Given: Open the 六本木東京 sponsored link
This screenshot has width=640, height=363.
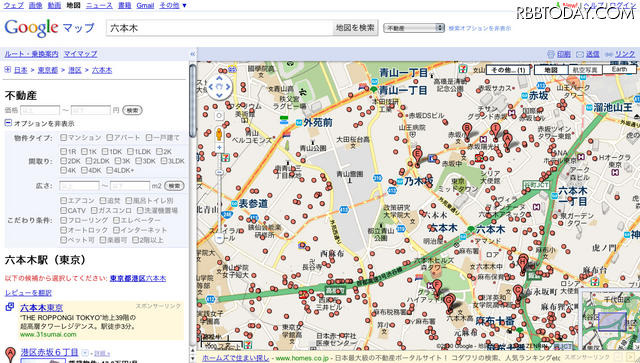Looking at the screenshot, I should pos(42,307).
